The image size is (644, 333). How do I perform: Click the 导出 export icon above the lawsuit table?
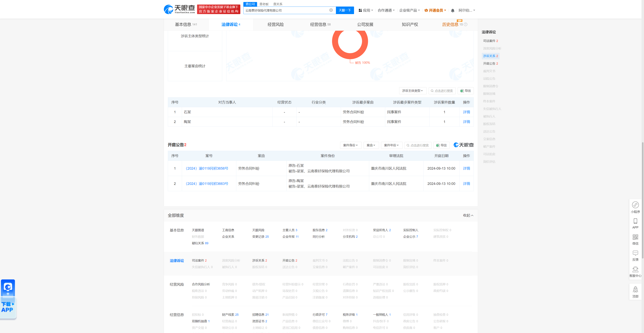[465, 91]
